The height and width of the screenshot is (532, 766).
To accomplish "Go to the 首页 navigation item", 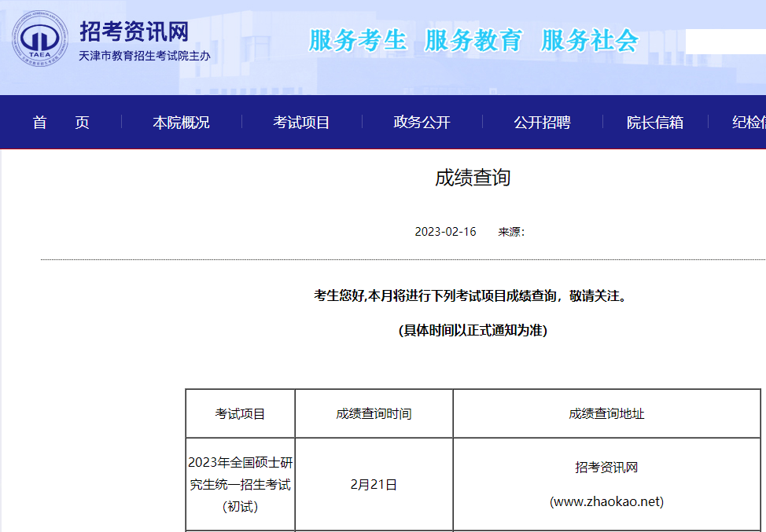I will coord(61,122).
